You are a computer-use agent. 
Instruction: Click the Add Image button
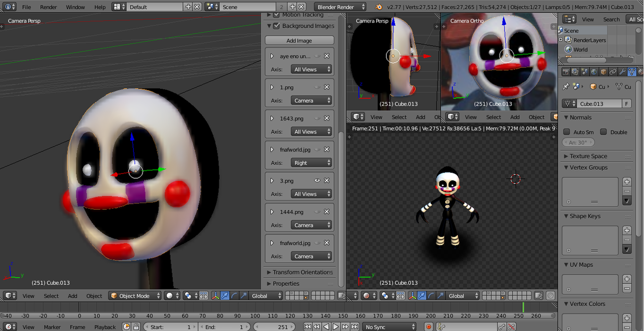pyautogui.click(x=299, y=40)
